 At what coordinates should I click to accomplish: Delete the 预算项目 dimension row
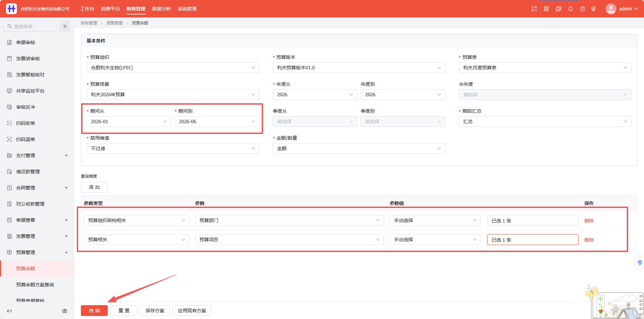click(589, 240)
